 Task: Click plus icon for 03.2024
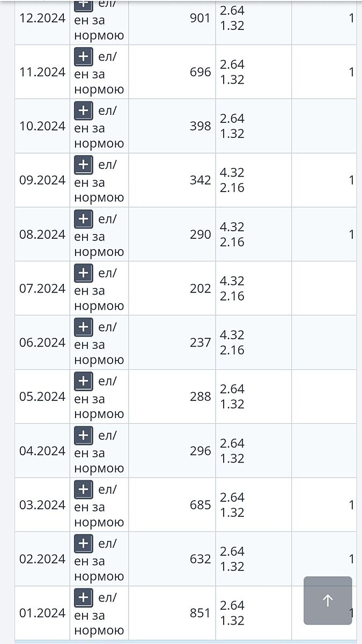click(x=83, y=489)
